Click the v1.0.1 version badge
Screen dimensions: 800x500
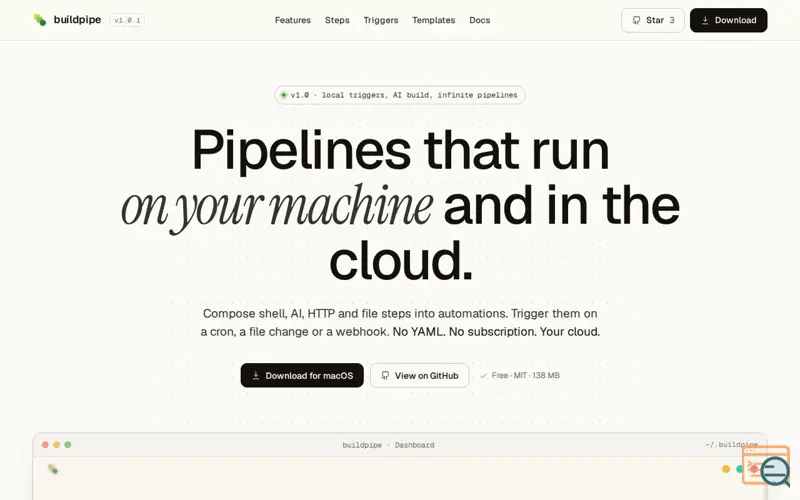point(127,20)
